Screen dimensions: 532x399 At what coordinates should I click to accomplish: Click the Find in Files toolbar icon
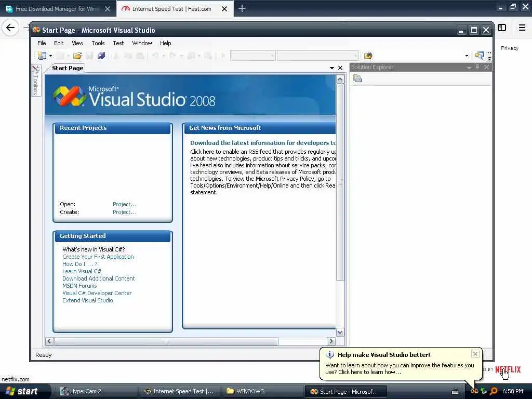tap(368, 56)
